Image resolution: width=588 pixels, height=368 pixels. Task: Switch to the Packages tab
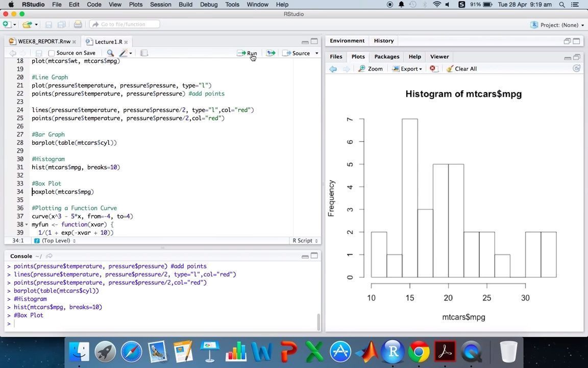[386, 56]
